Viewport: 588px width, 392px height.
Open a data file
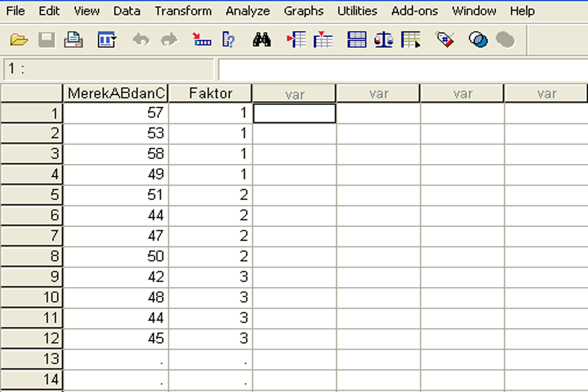(19, 39)
